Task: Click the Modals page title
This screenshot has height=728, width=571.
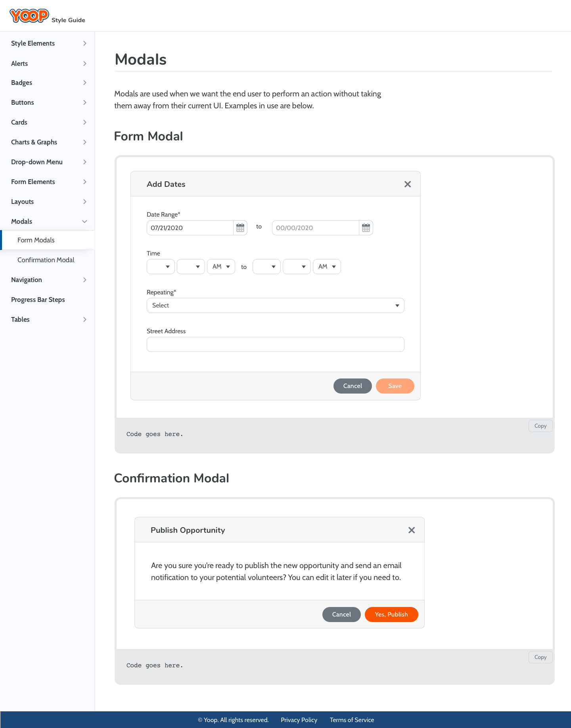Action: tap(141, 60)
